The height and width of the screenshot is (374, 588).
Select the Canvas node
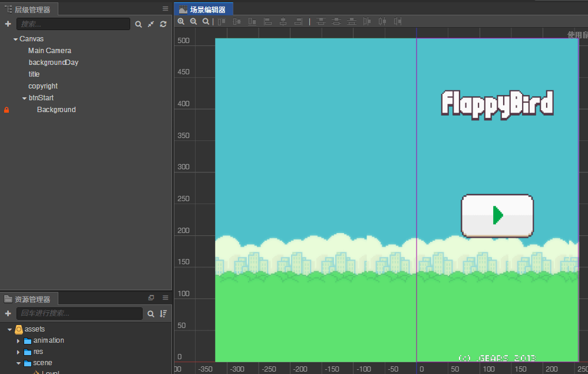(x=31, y=39)
